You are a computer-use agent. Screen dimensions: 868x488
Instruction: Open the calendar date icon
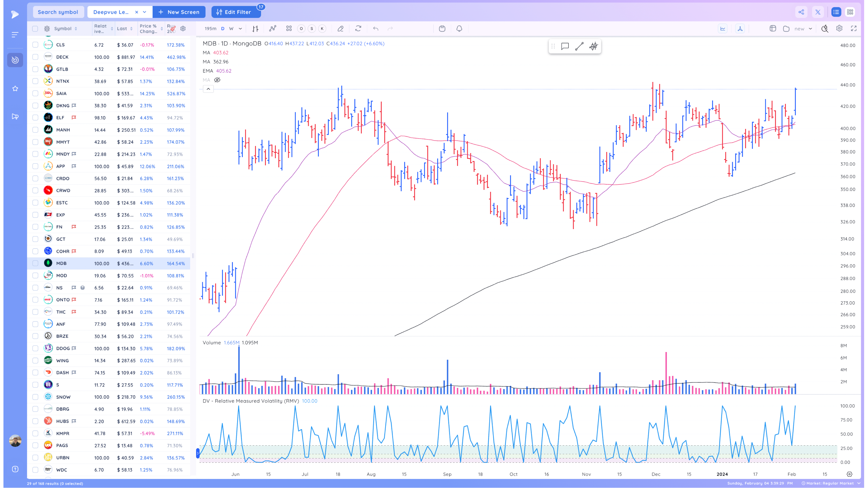coord(442,29)
